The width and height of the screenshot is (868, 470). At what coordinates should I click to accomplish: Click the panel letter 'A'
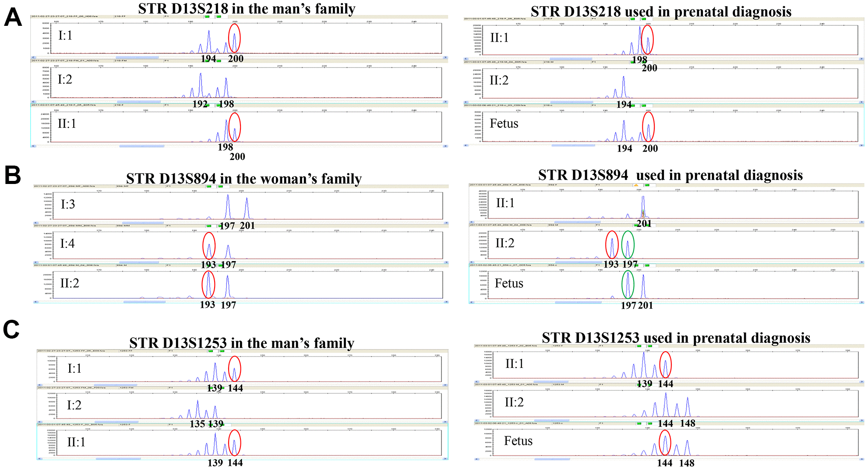13,18
